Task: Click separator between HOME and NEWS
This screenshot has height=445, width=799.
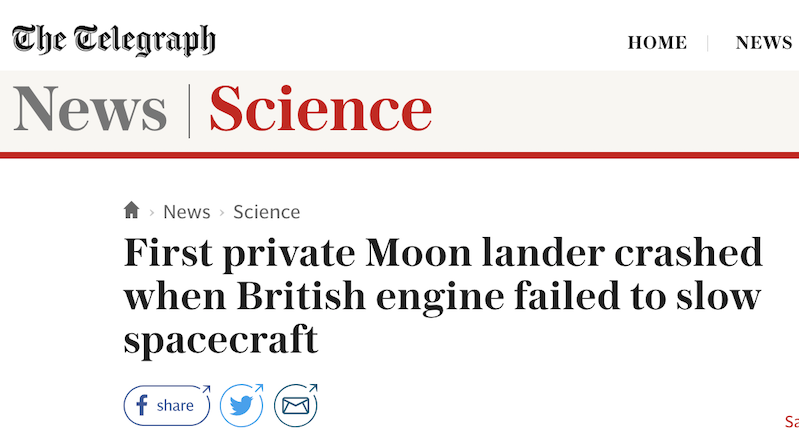Action: click(x=709, y=43)
